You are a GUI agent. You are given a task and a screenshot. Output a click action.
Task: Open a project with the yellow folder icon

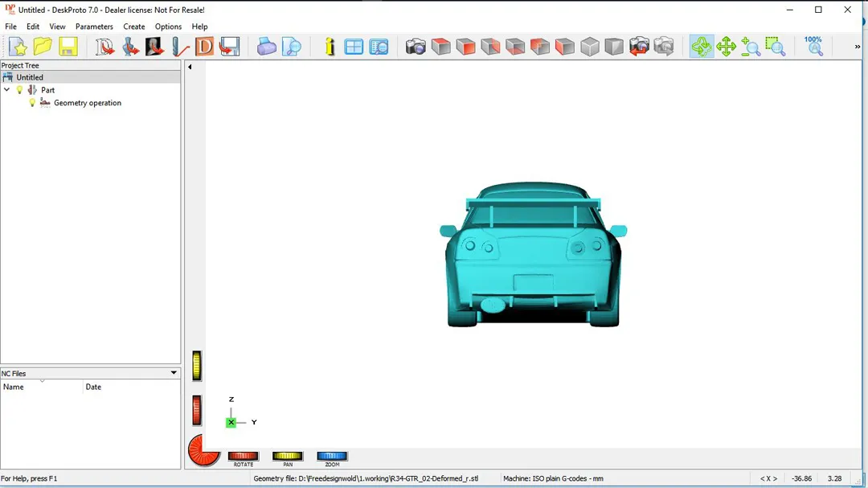pos(43,47)
